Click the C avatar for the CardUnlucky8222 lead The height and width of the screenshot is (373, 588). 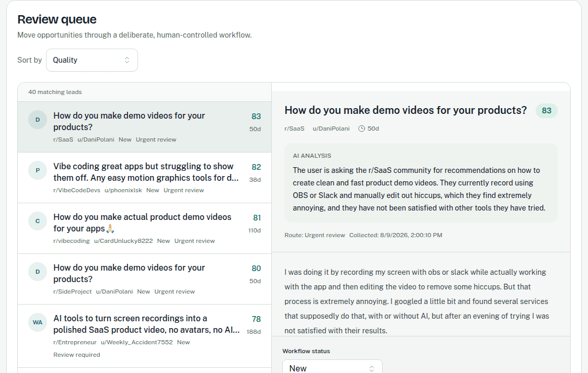pos(38,221)
